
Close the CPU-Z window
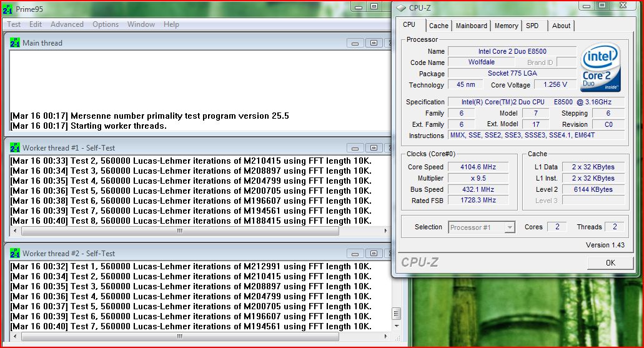click(x=623, y=6)
